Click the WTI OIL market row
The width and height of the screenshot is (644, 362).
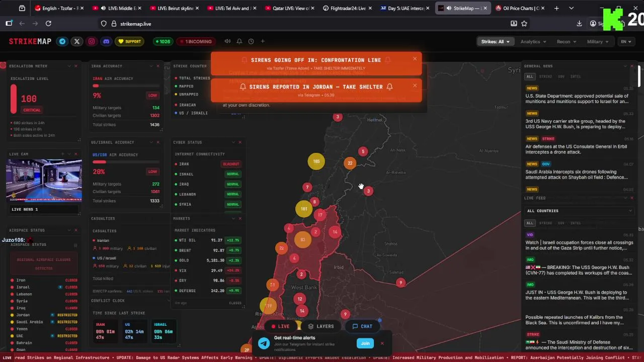click(208, 240)
